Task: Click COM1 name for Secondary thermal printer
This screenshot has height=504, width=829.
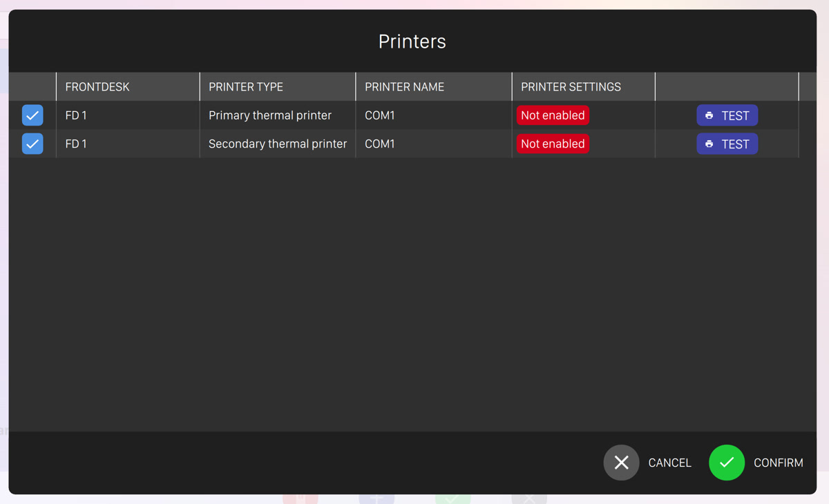Action: 380,144
